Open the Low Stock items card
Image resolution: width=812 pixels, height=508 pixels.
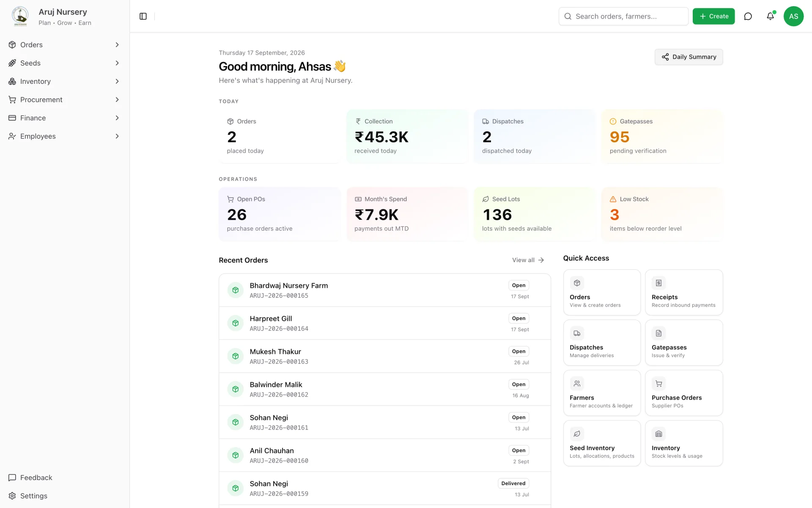click(x=662, y=214)
